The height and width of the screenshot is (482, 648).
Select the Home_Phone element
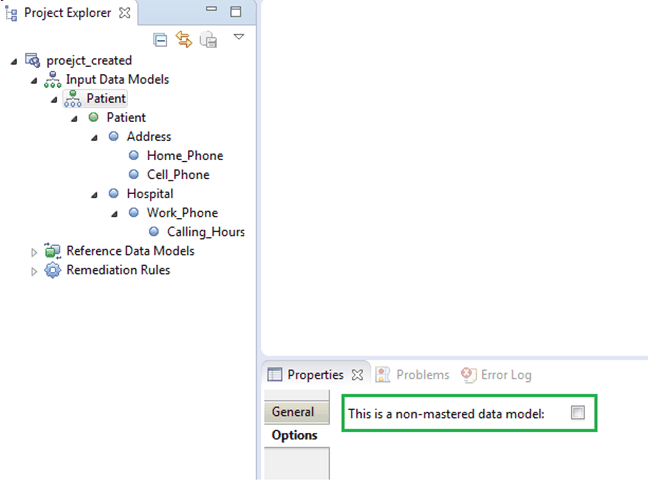point(185,155)
